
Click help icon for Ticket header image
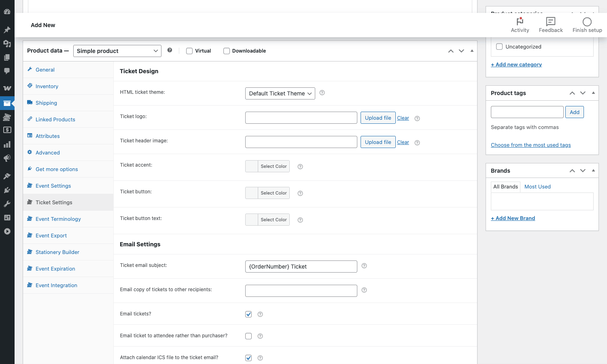coord(417,143)
